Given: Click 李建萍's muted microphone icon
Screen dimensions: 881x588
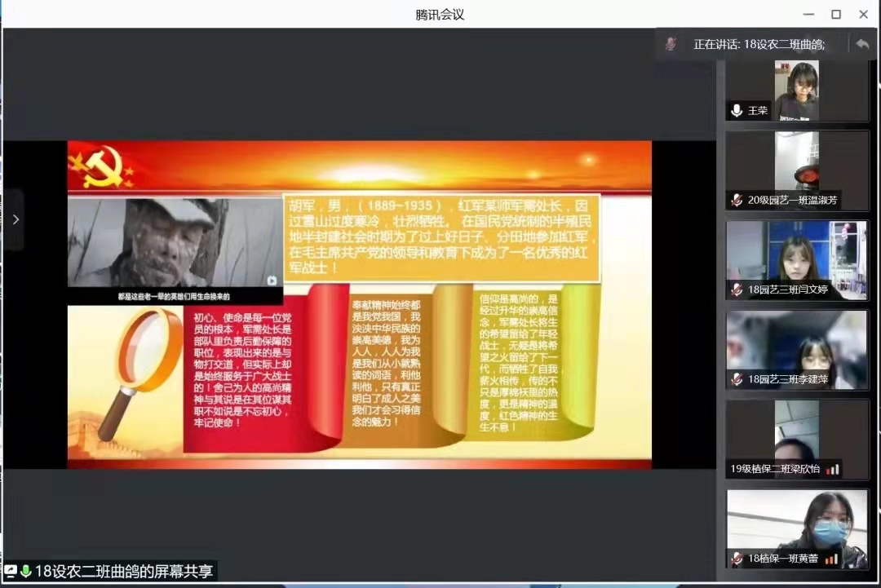Looking at the screenshot, I should 737,379.
